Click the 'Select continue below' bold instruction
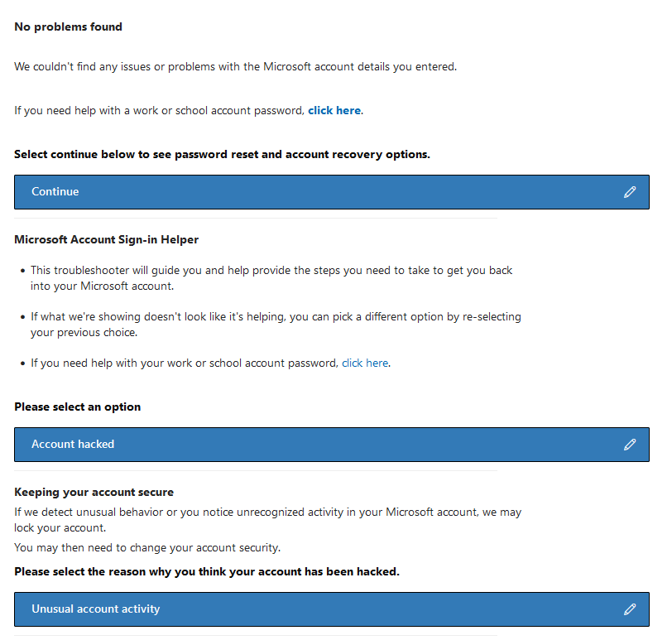 [222, 155]
